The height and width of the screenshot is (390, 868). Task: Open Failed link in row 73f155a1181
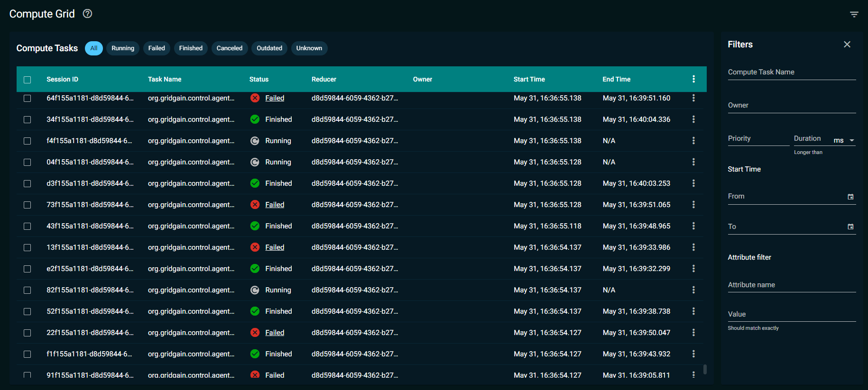coord(275,205)
